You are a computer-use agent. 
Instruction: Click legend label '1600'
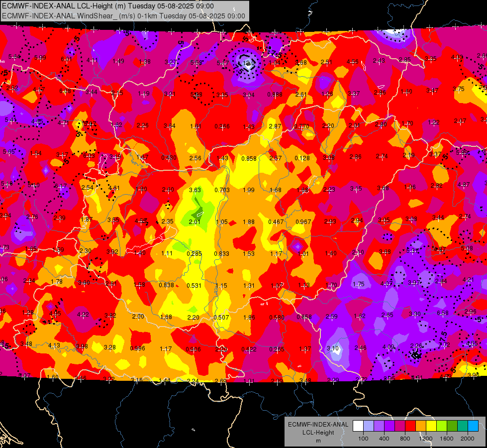click(x=447, y=439)
